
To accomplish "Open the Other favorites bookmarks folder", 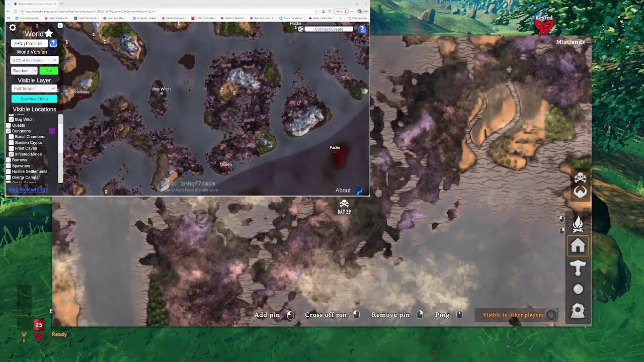I will tap(358, 18).
